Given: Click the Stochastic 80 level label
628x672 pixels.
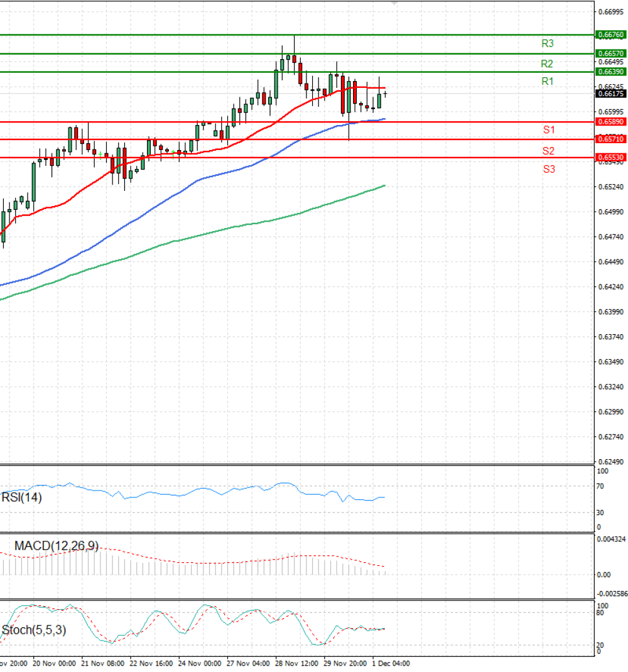Looking at the screenshot, I should tap(600, 613).
